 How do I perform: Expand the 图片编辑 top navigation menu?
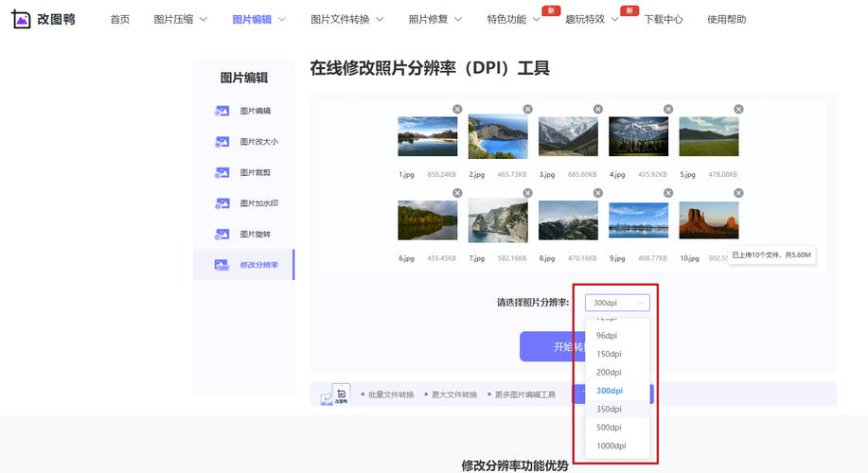[258, 19]
